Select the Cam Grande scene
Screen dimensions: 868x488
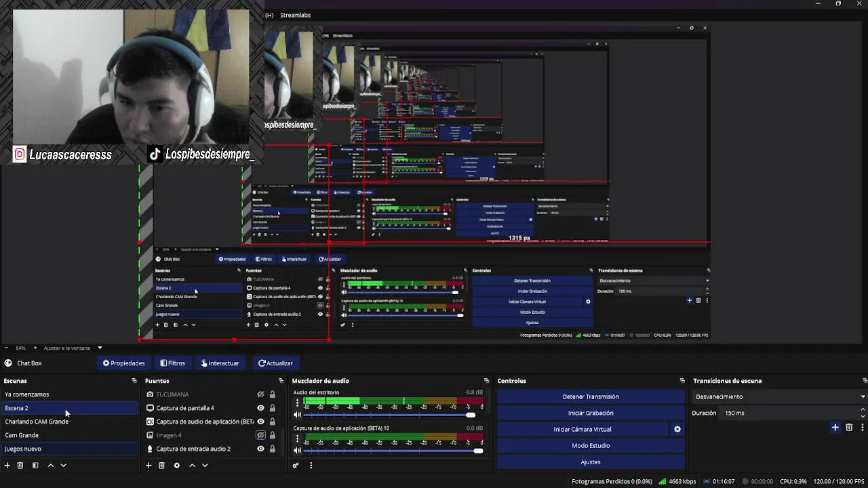pos(69,435)
